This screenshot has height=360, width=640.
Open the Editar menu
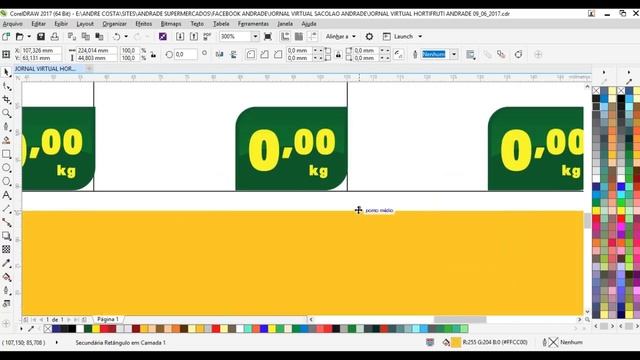point(39,24)
